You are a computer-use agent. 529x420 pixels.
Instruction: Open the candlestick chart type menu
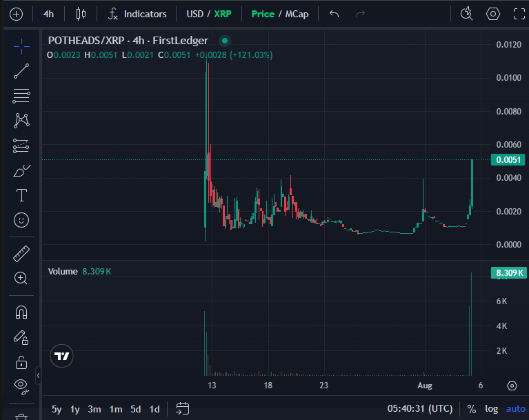(81, 14)
